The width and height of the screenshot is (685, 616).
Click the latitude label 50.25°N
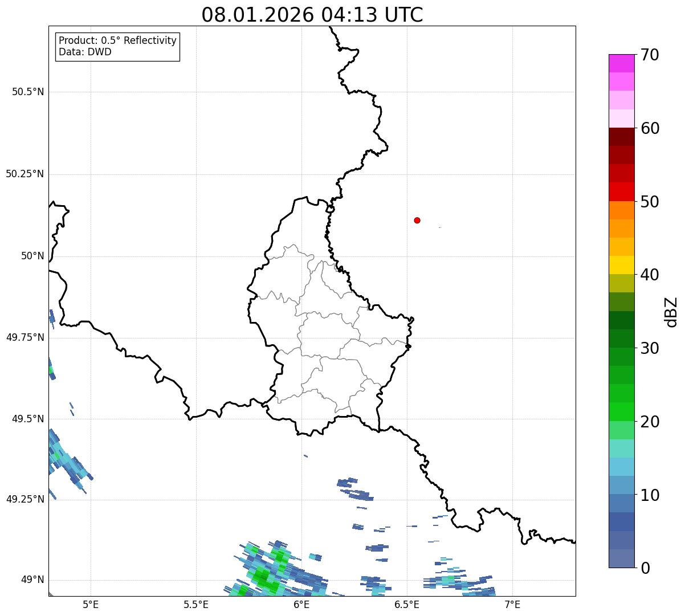coord(25,174)
